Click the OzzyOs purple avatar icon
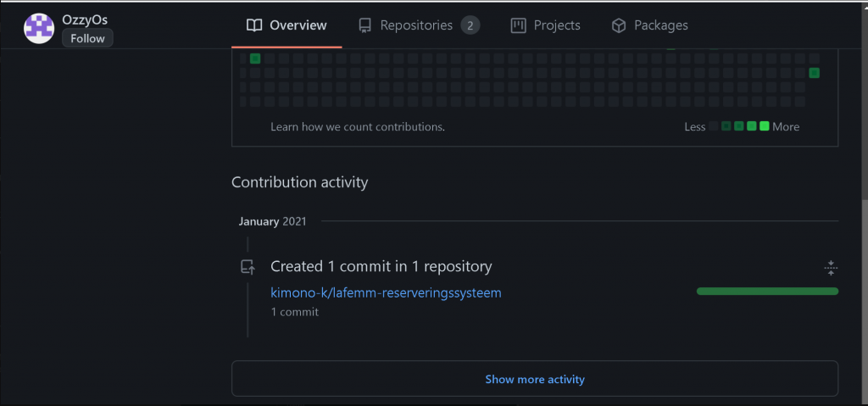 click(x=39, y=28)
